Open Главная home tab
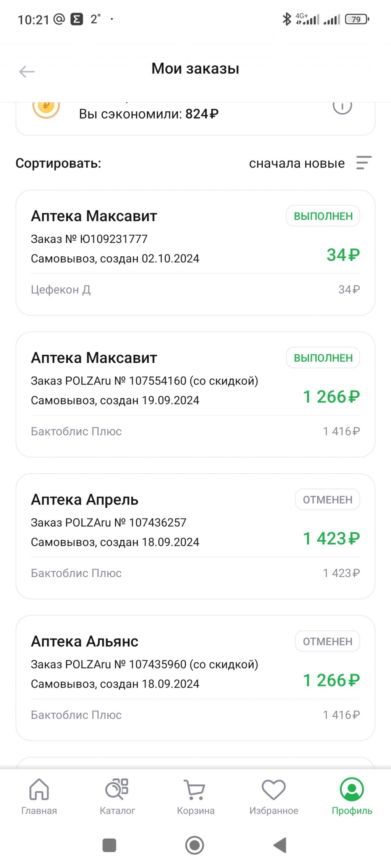391x868 pixels. [x=39, y=796]
